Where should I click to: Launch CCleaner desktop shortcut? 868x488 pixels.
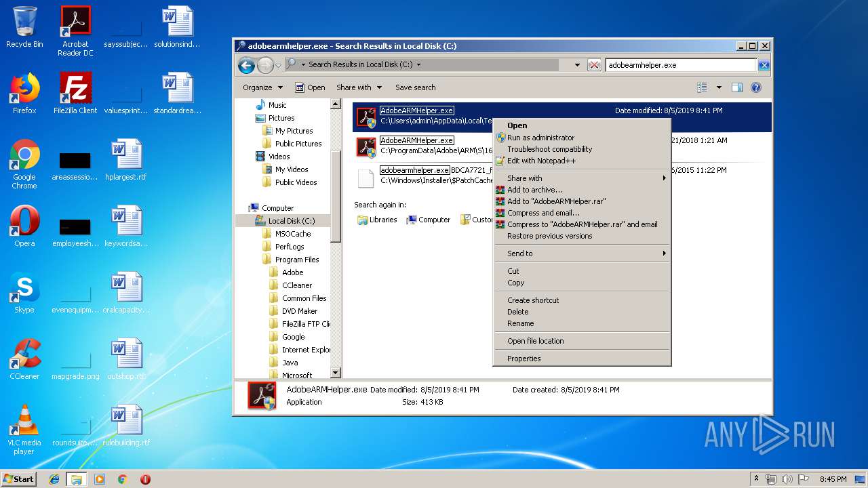pyautogui.click(x=24, y=359)
